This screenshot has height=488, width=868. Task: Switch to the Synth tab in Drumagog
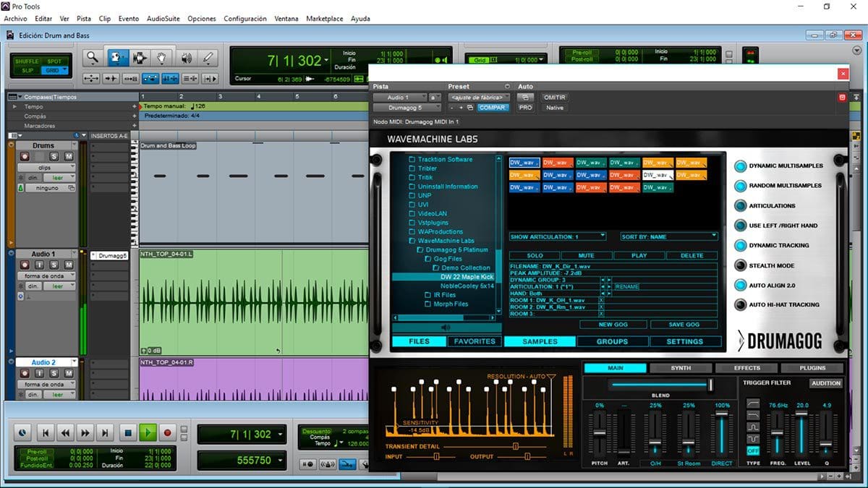[x=680, y=368]
